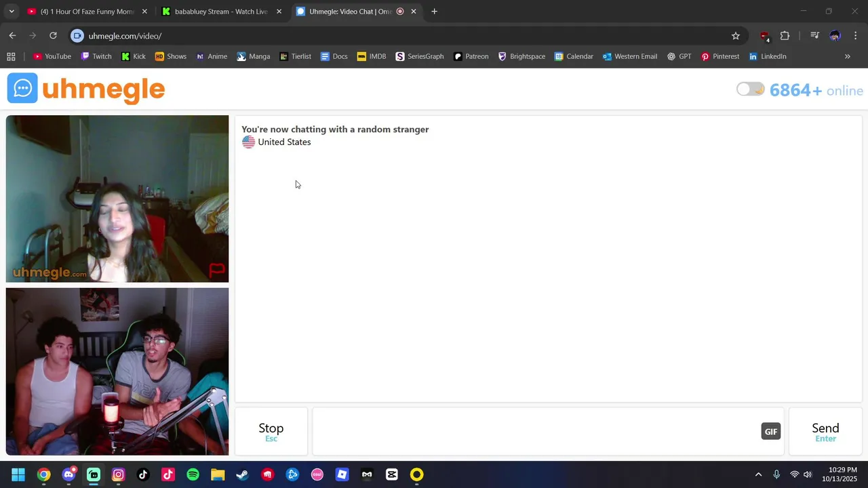Open the Pinterest bookmark
Viewport: 868px width, 488px height.
pyautogui.click(x=720, y=56)
